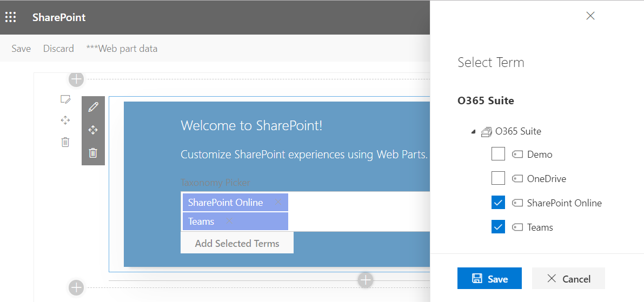Add a new section with the top plus icon

click(76, 79)
